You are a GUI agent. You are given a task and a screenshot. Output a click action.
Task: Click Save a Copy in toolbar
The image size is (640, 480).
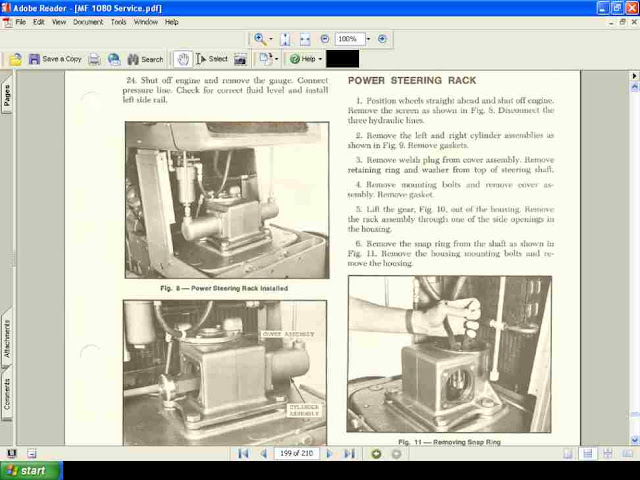(x=55, y=59)
